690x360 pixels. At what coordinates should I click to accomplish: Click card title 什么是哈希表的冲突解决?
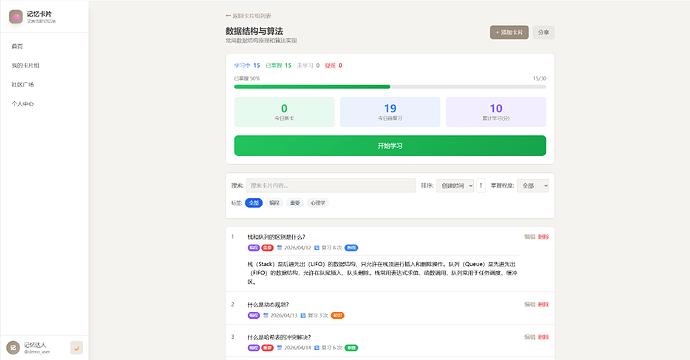click(279, 337)
